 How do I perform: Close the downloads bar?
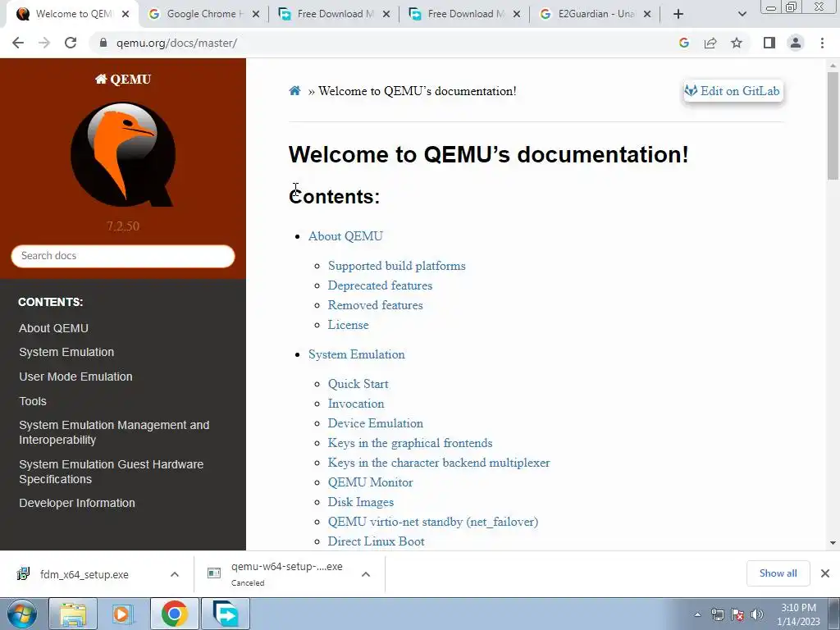pos(825,573)
